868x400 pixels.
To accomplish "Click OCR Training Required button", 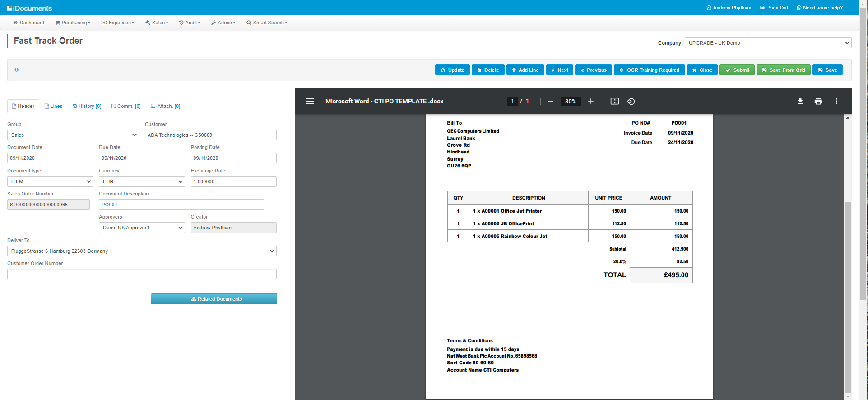I will [650, 70].
